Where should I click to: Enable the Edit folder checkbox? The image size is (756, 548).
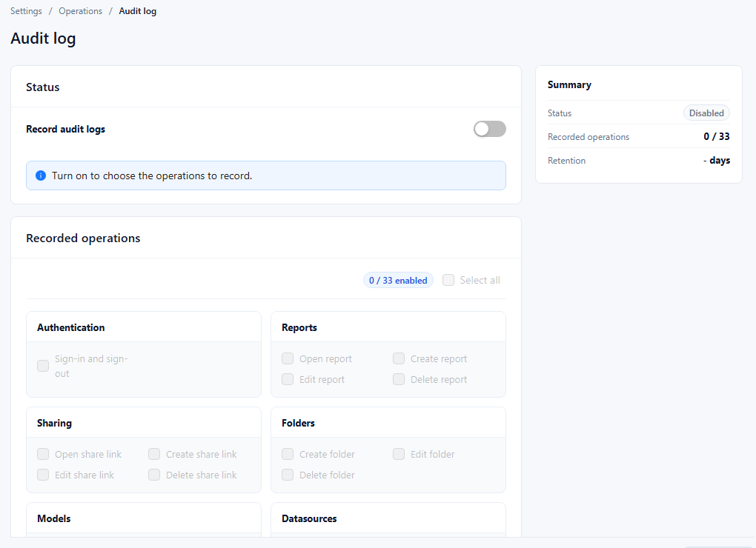coord(399,454)
